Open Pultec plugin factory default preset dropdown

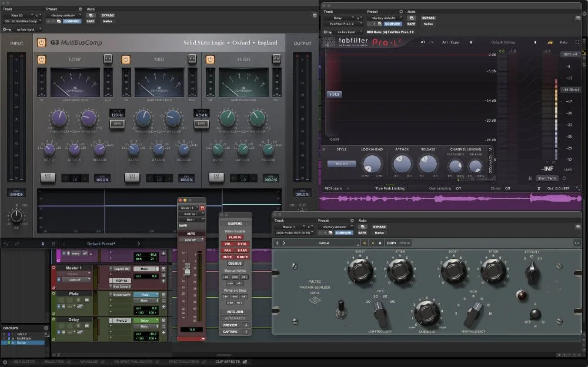pyautogui.click(x=335, y=227)
